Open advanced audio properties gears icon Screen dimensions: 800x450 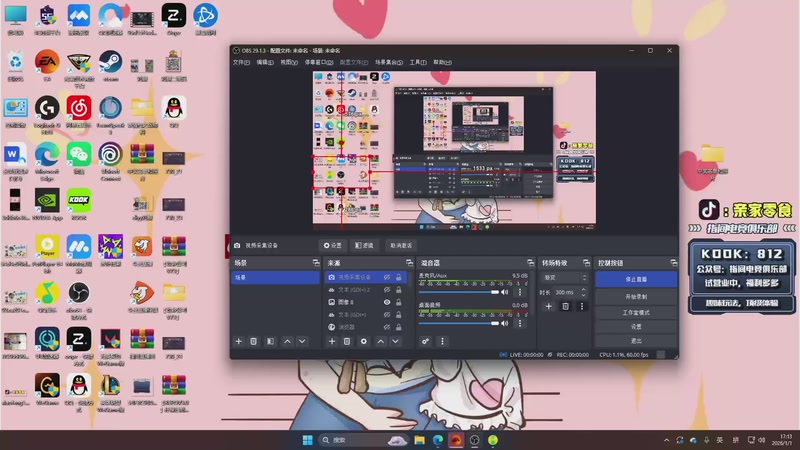tap(425, 341)
